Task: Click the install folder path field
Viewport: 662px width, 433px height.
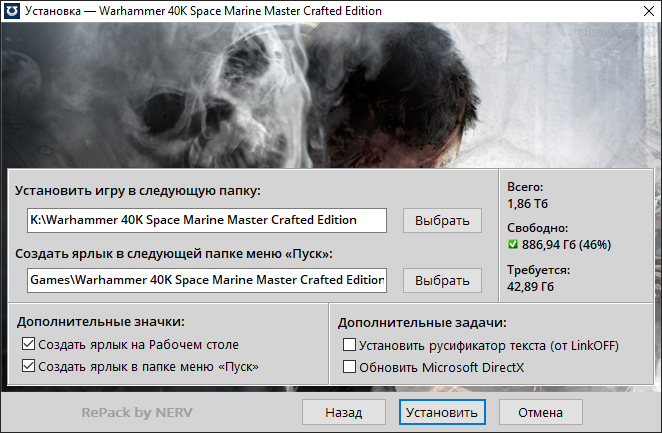Action: 206,220
